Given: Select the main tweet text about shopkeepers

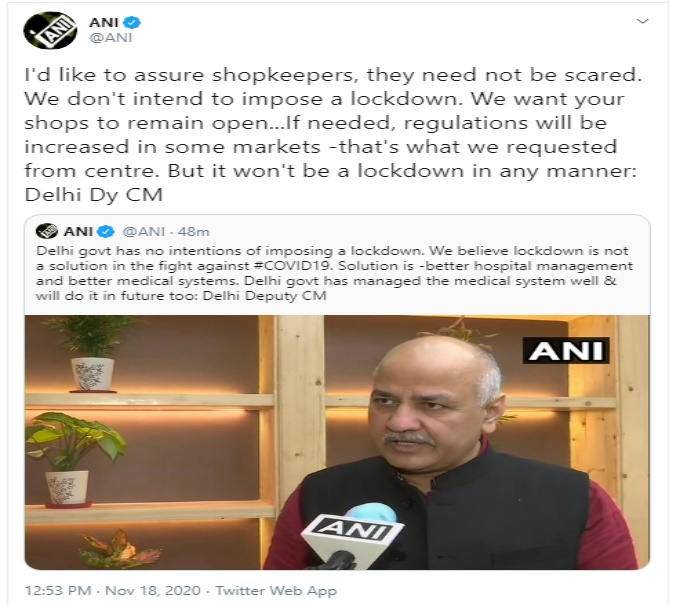Looking at the screenshot, I should (x=333, y=134).
